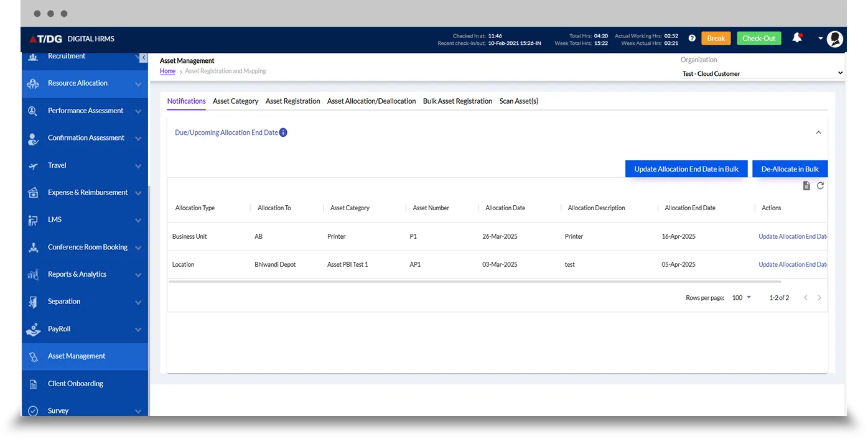Open the Rows per page dropdown

click(742, 298)
